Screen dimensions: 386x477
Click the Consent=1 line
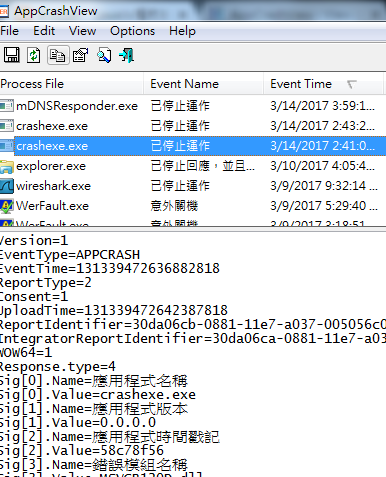[34, 297]
